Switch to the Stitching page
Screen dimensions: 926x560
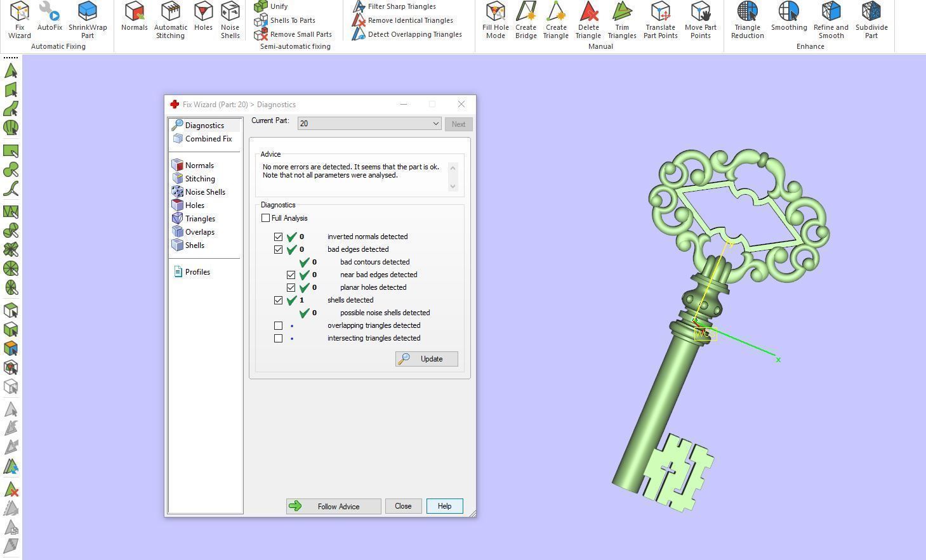[x=199, y=179]
